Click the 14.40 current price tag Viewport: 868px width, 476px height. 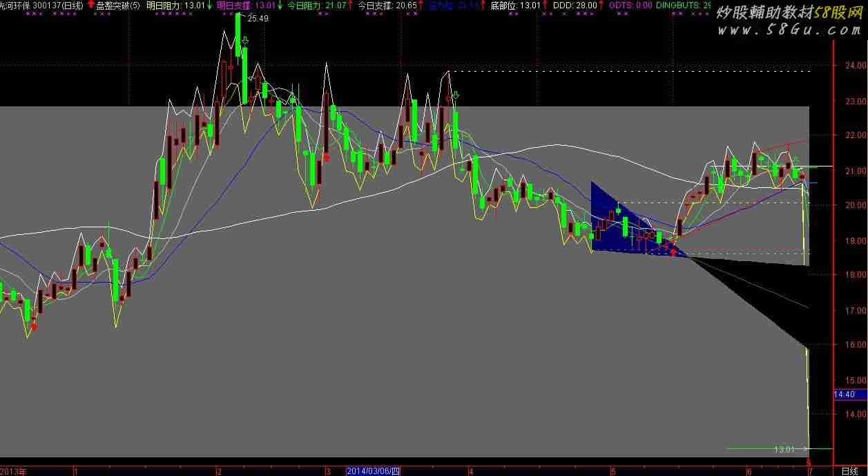click(845, 394)
